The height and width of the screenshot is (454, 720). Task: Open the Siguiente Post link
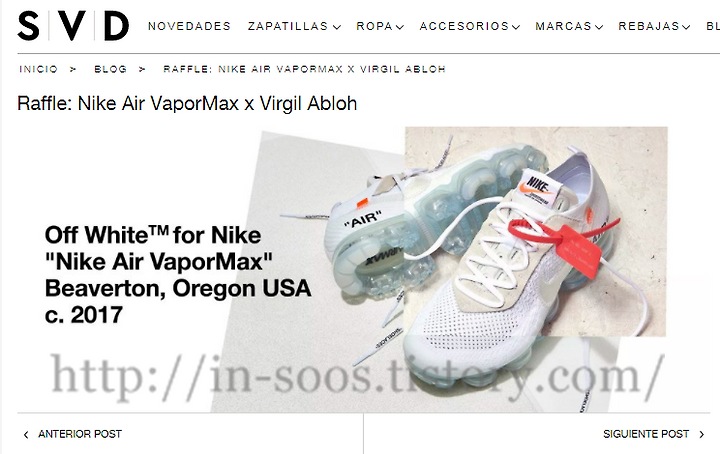(646, 434)
